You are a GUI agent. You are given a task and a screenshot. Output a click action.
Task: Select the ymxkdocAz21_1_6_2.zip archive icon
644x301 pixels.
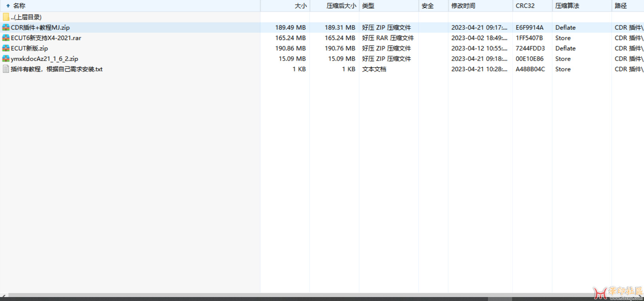6,58
